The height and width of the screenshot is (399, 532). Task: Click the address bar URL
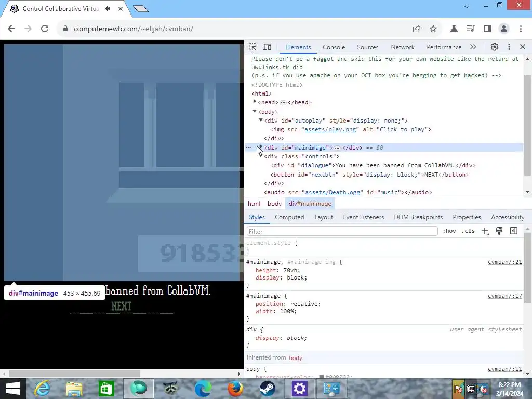134,29
